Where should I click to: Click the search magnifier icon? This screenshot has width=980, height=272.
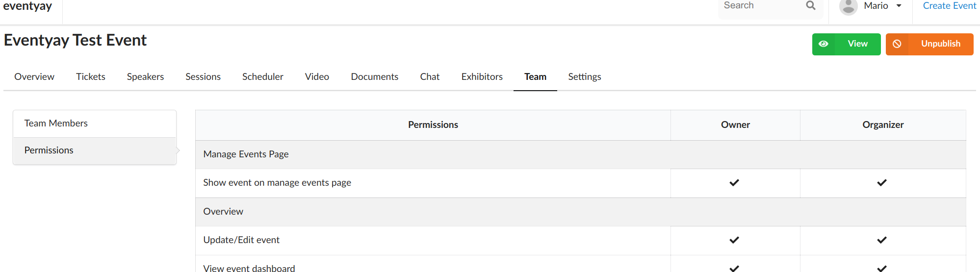[811, 5]
